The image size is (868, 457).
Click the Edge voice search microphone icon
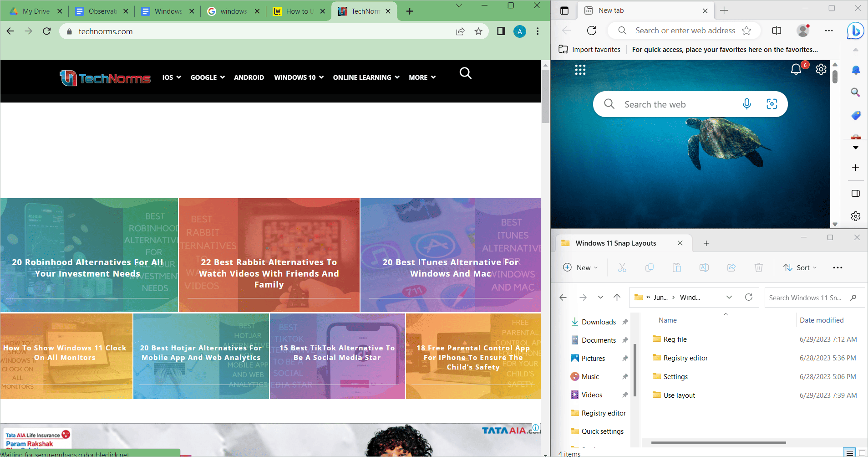pyautogui.click(x=746, y=104)
